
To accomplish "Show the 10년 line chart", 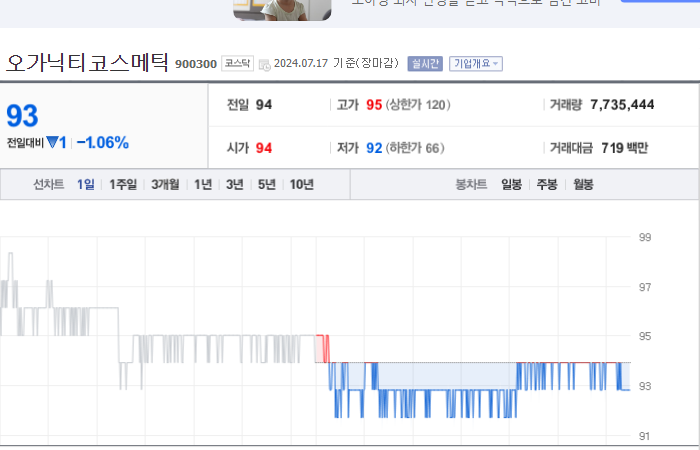I will (302, 184).
